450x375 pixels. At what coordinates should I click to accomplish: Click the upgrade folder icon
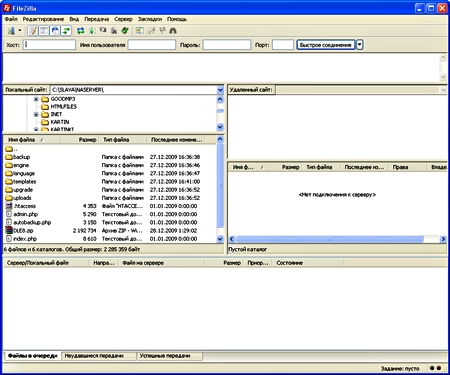point(9,190)
